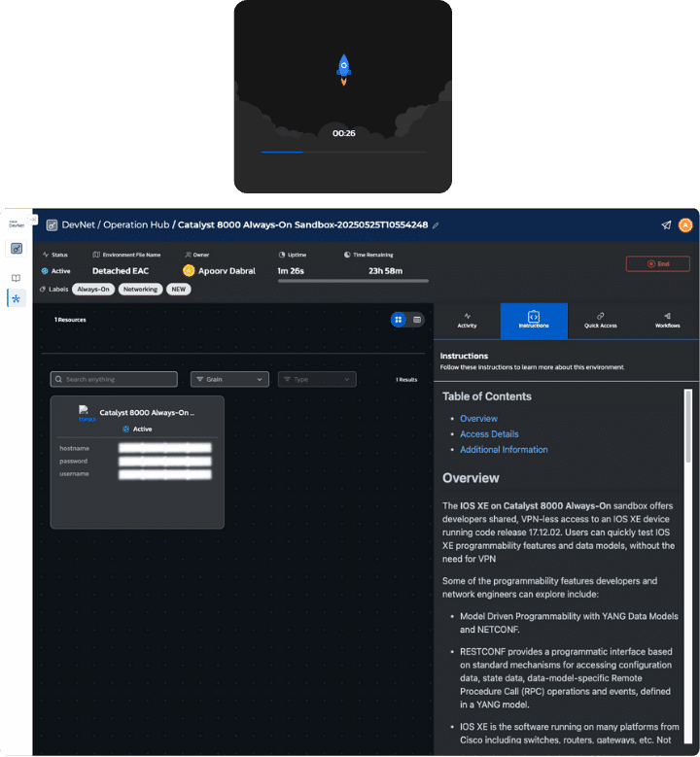Click the Time Remaining clock icon

point(347,255)
